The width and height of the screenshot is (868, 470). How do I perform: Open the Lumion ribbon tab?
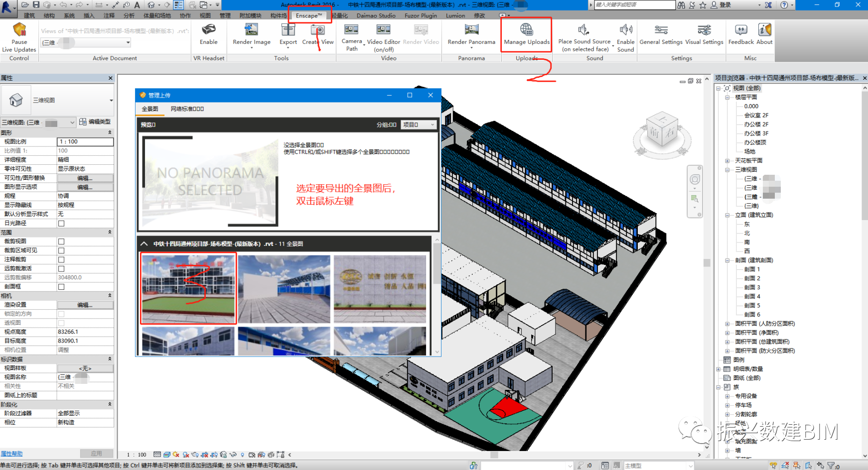tap(455, 15)
